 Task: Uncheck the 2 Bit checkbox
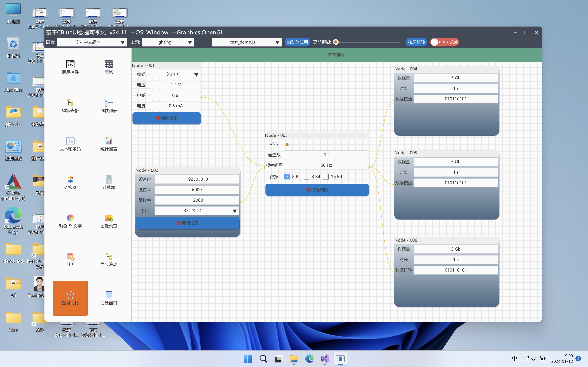pos(287,177)
